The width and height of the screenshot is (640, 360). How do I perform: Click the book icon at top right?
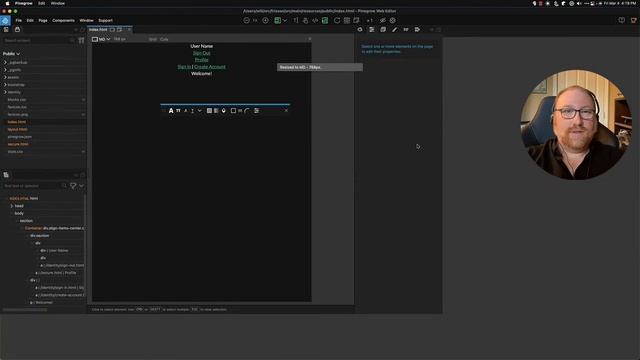click(622, 20)
